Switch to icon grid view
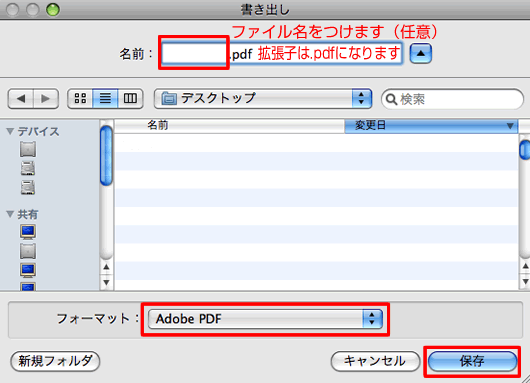The width and height of the screenshot is (530, 383). click(80, 99)
